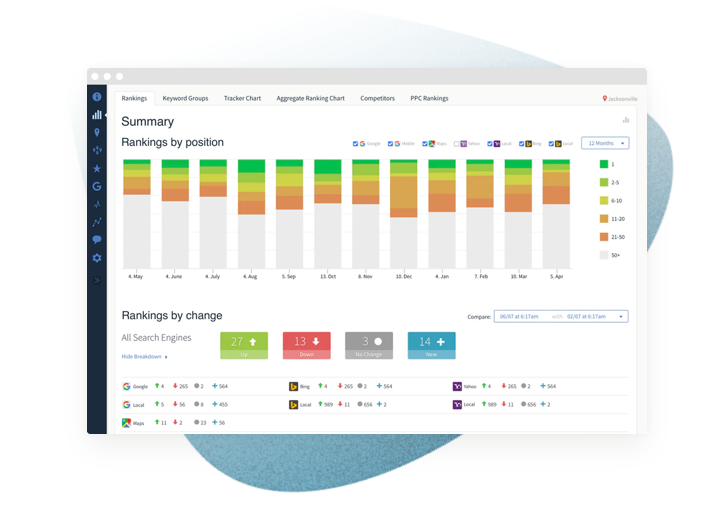
Task: Click the small bar chart icon above the legend
Action: [626, 120]
